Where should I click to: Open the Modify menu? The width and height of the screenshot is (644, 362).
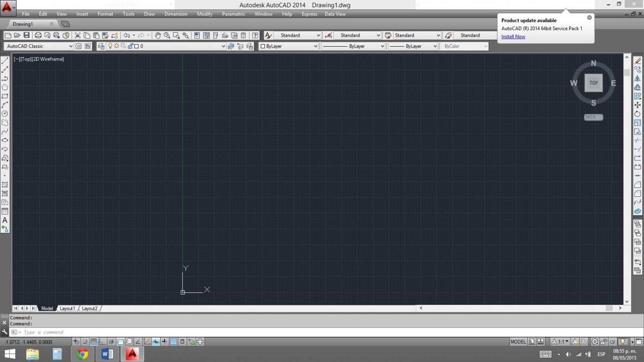(205, 14)
